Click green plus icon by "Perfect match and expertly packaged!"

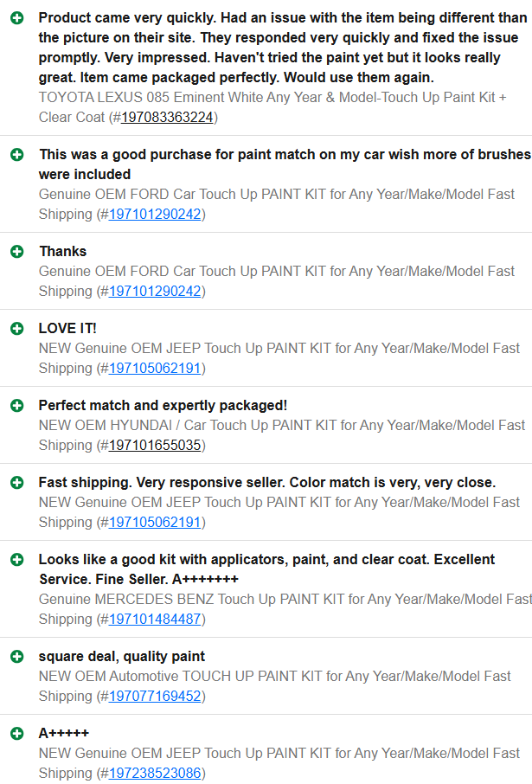[16, 406]
